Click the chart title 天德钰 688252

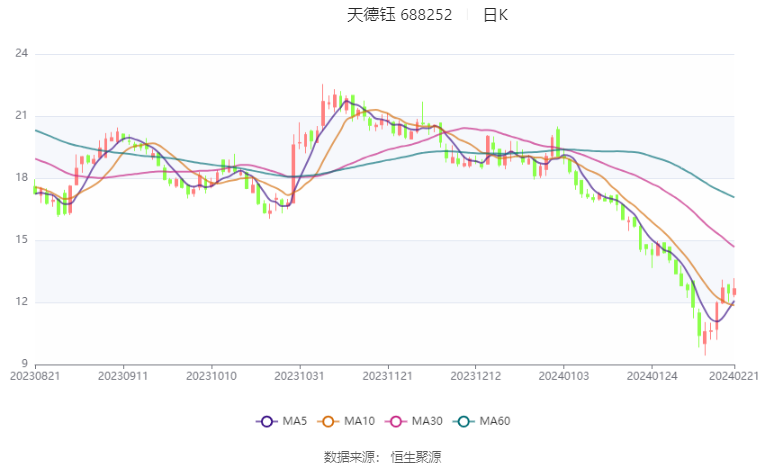400,15
